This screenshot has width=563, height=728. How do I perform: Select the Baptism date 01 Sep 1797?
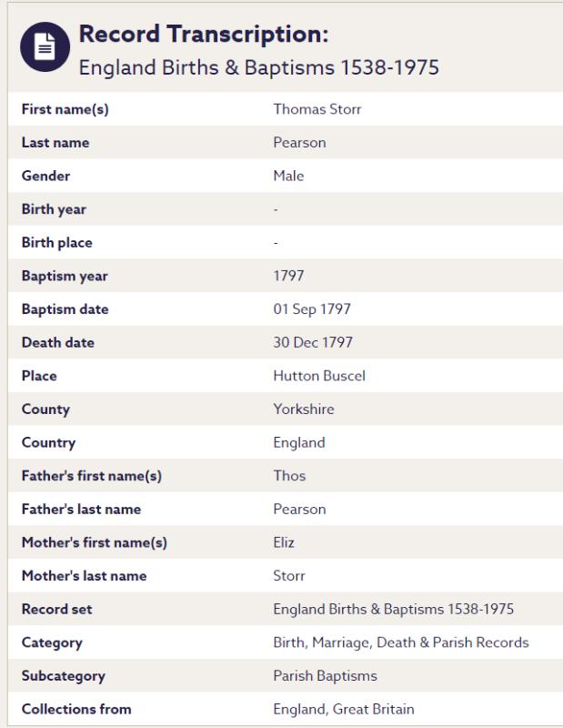click(x=312, y=309)
